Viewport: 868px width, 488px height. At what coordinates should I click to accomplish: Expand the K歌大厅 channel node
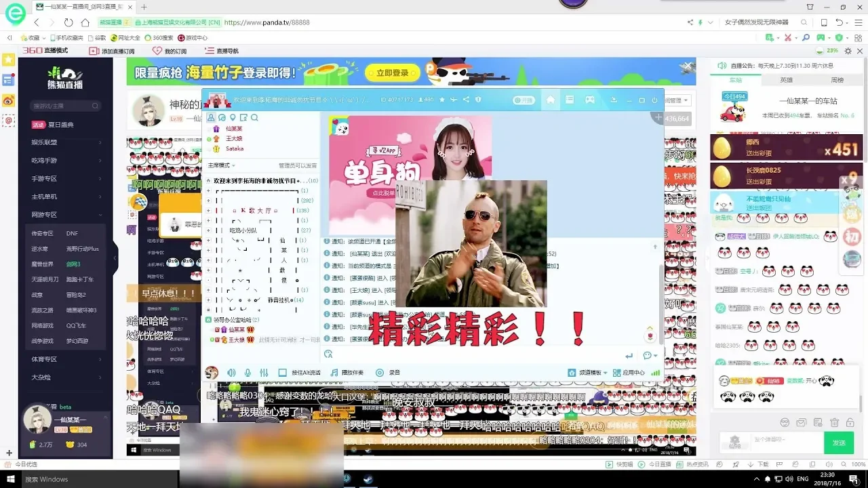tap(208, 211)
